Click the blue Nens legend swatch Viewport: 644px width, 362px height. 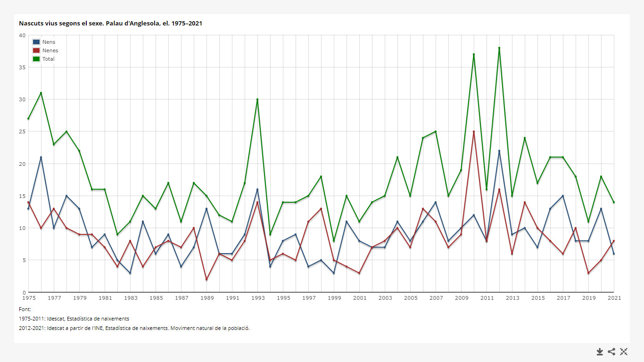pyautogui.click(x=36, y=42)
